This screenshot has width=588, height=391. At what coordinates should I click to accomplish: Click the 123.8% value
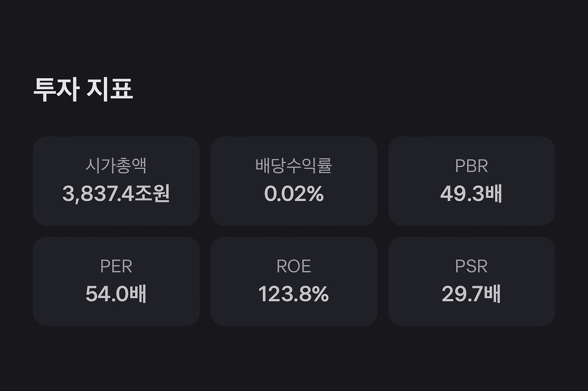pyautogui.click(x=294, y=294)
